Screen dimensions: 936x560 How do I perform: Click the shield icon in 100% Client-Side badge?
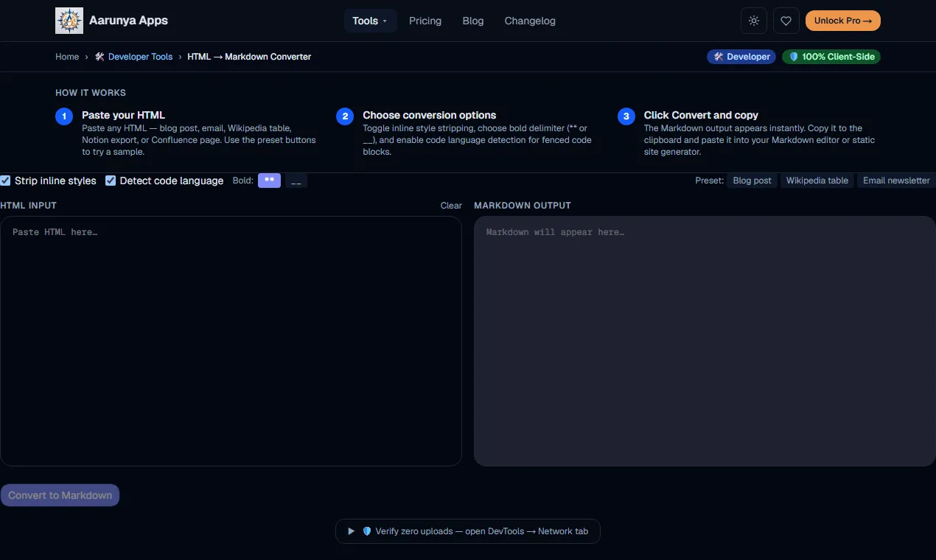point(794,57)
